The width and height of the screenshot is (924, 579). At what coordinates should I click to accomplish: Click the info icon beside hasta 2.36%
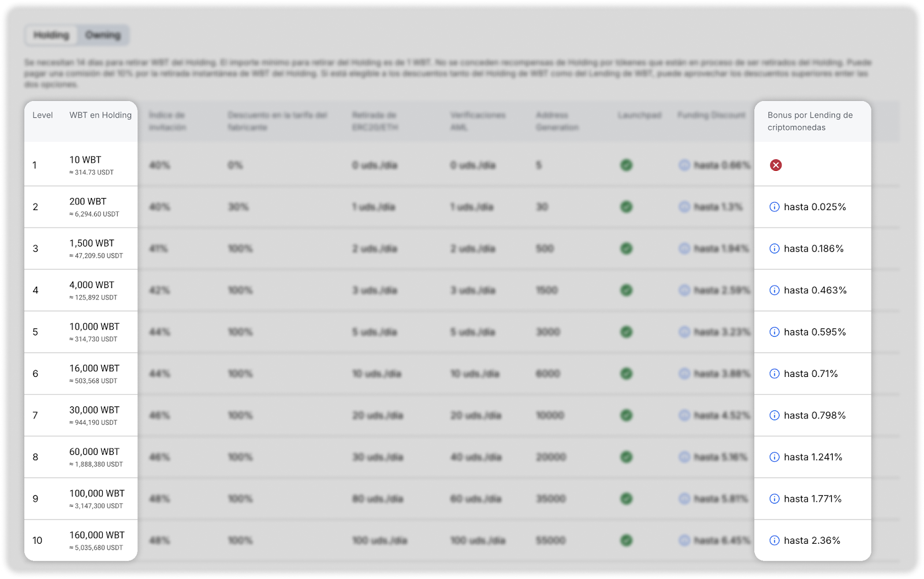tap(774, 540)
